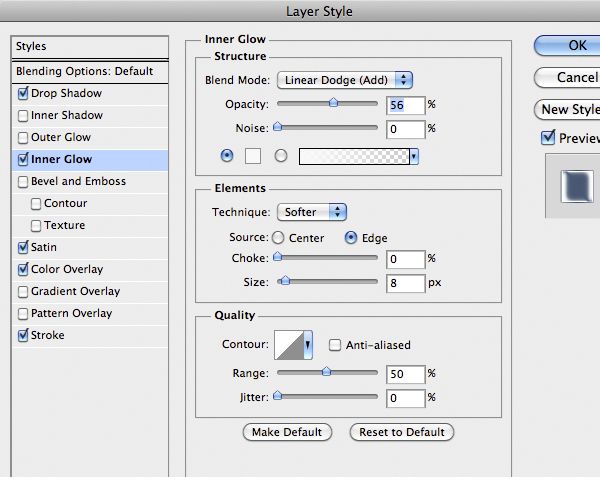Select Bevel and Emboss in styles list

pos(78,182)
